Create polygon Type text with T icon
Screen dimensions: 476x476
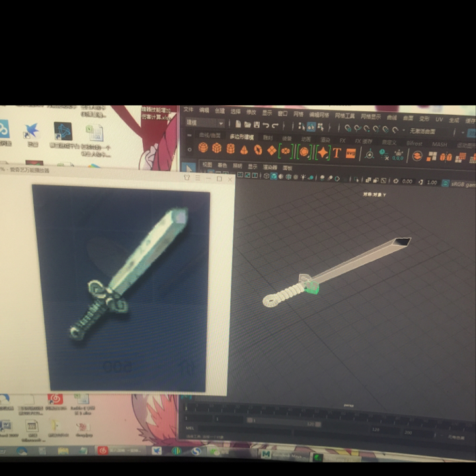click(337, 153)
